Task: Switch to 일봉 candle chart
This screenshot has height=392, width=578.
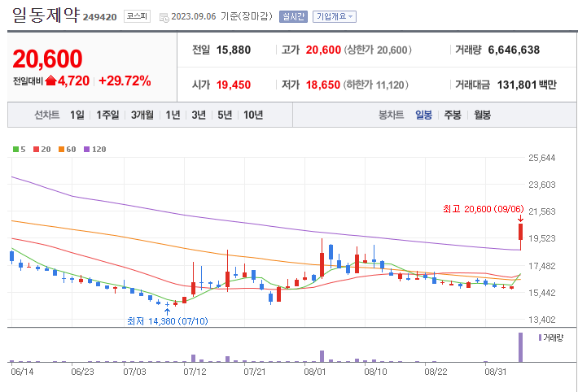Action: (423, 115)
